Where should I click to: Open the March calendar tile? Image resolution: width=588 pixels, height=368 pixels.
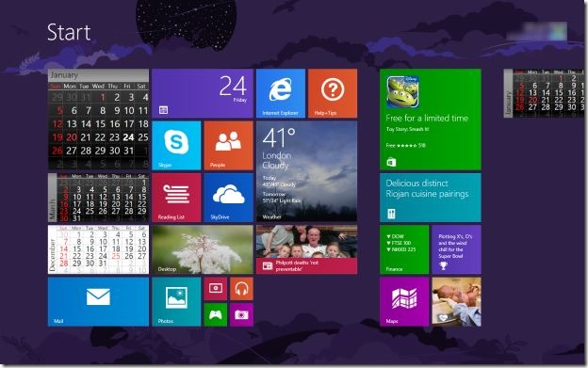click(x=98, y=198)
